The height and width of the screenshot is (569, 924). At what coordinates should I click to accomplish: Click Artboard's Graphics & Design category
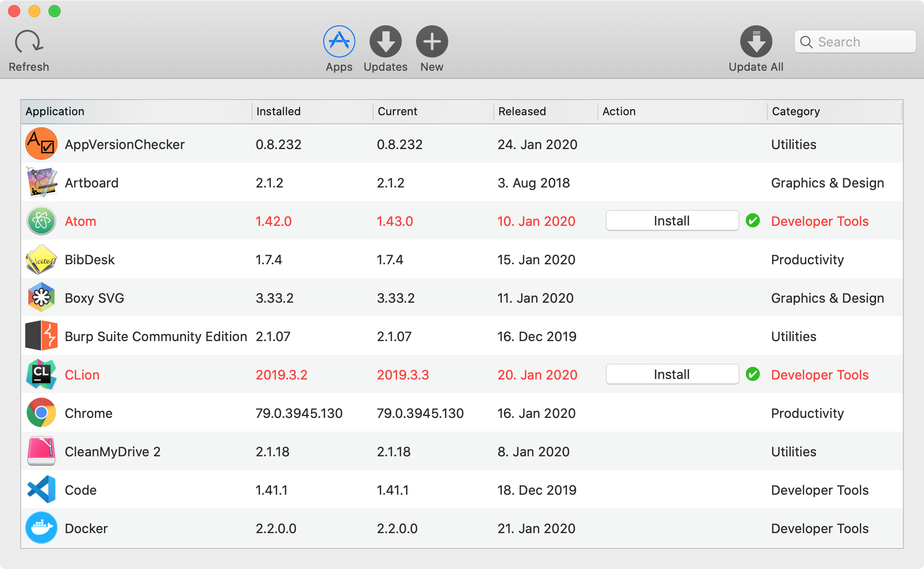click(x=828, y=183)
